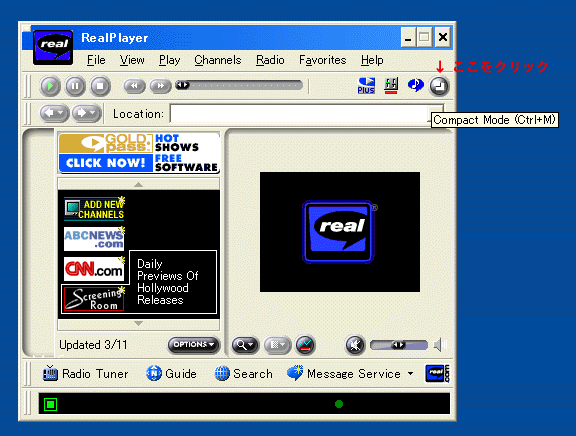Open the Help menu
Screen dimensions: 576x436
point(372,60)
